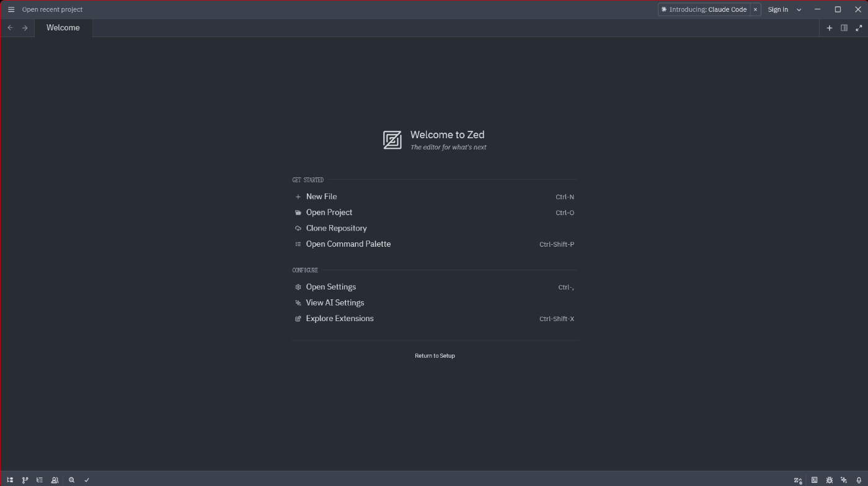Toggle the Terminal Panel icon
The width and height of the screenshot is (868, 486).
[x=814, y=480]
